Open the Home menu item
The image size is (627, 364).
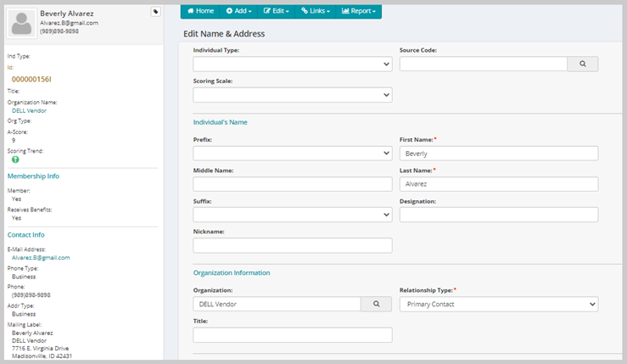coord(201,11)
